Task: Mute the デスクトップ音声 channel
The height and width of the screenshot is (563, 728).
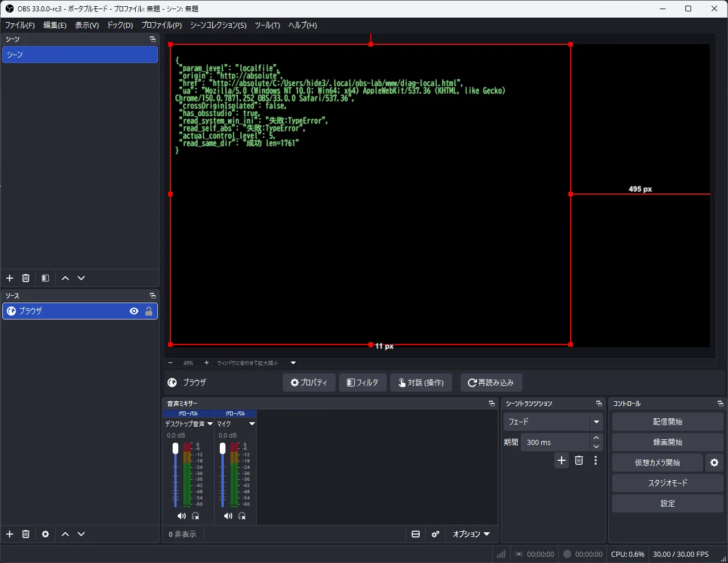Action: point(182,516)
